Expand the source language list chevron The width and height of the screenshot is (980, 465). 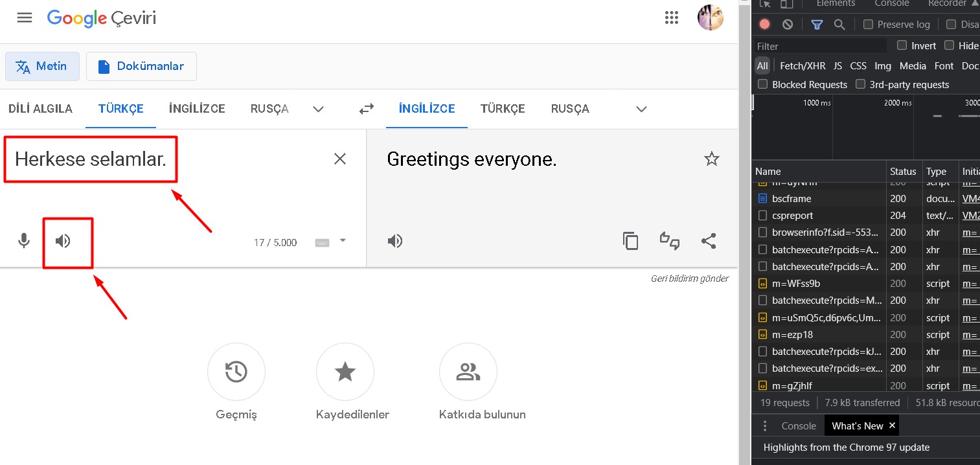(x=318, y=109)
